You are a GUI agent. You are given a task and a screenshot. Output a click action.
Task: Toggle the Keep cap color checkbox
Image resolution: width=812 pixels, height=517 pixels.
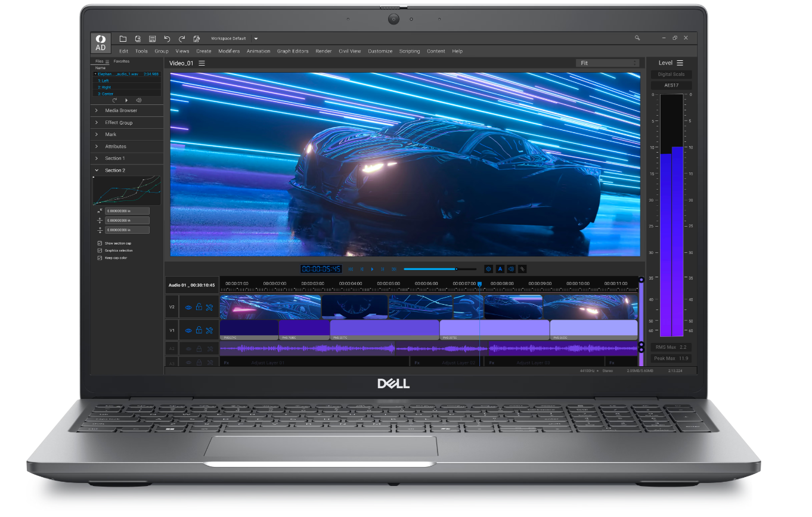point(100,258)
